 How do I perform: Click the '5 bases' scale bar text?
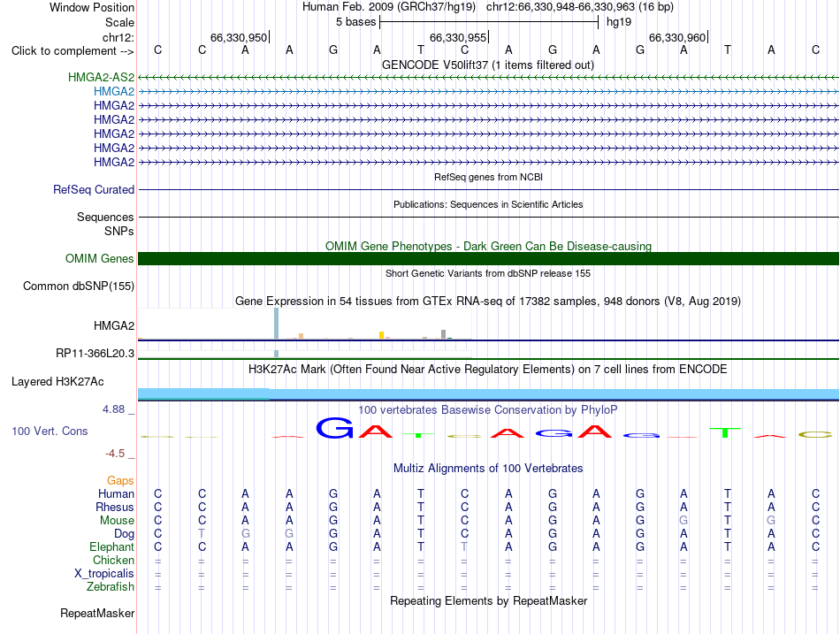pos(355,22)
